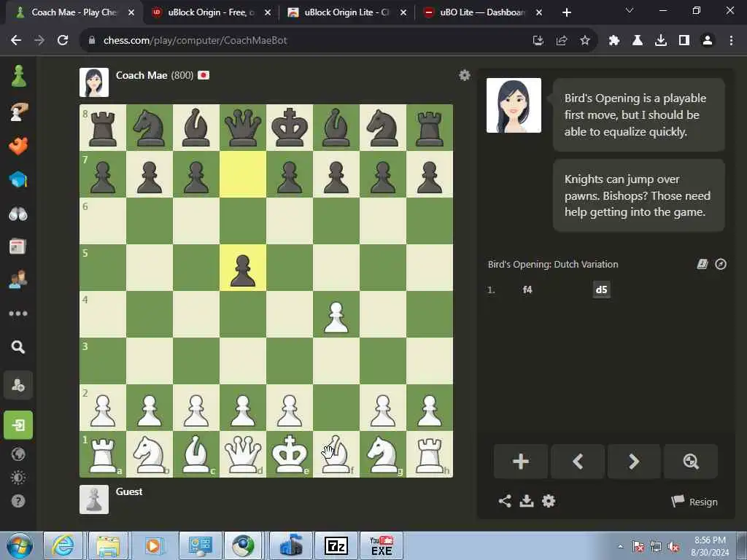Reload the chess.com page
The width and height of the screenshot is (747, 560).
coord(63,41)
